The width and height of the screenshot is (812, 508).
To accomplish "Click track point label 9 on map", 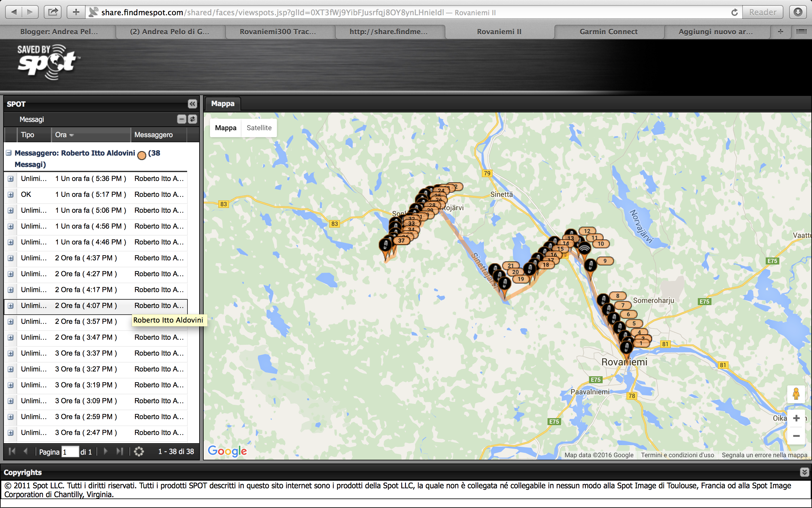I will click(x=605, y=261).
